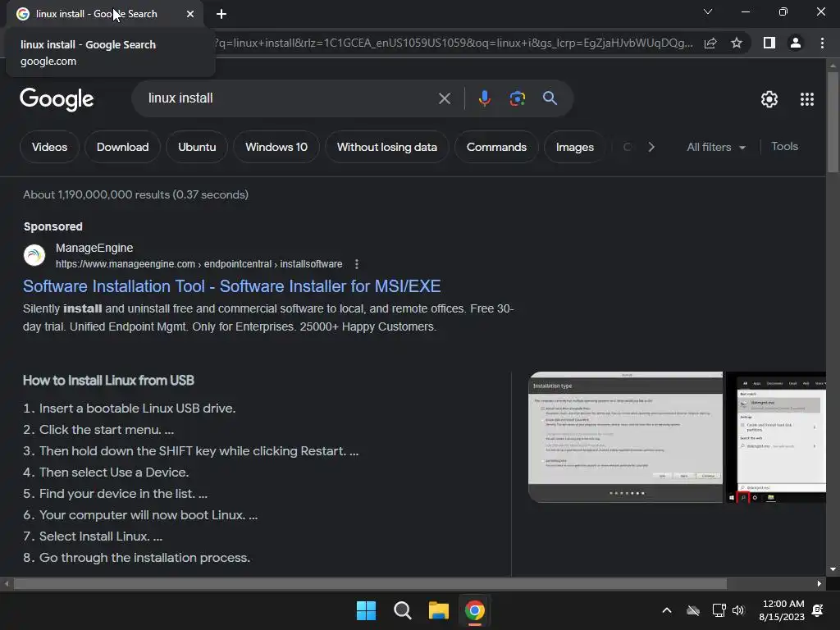Open File Explorer from the taskbar
This screenshot has width=840, height=630.
click(x=438, y=610)
